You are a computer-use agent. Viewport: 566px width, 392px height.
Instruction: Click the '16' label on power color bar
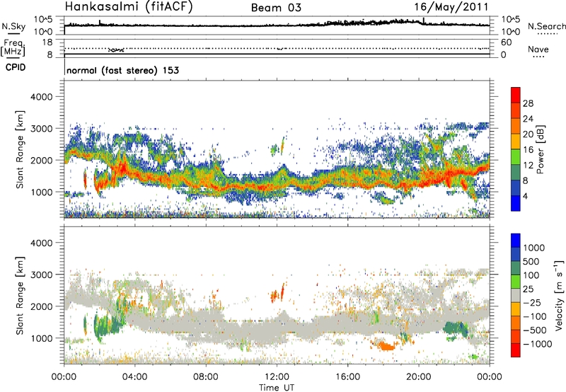click(x=528, y=150)
